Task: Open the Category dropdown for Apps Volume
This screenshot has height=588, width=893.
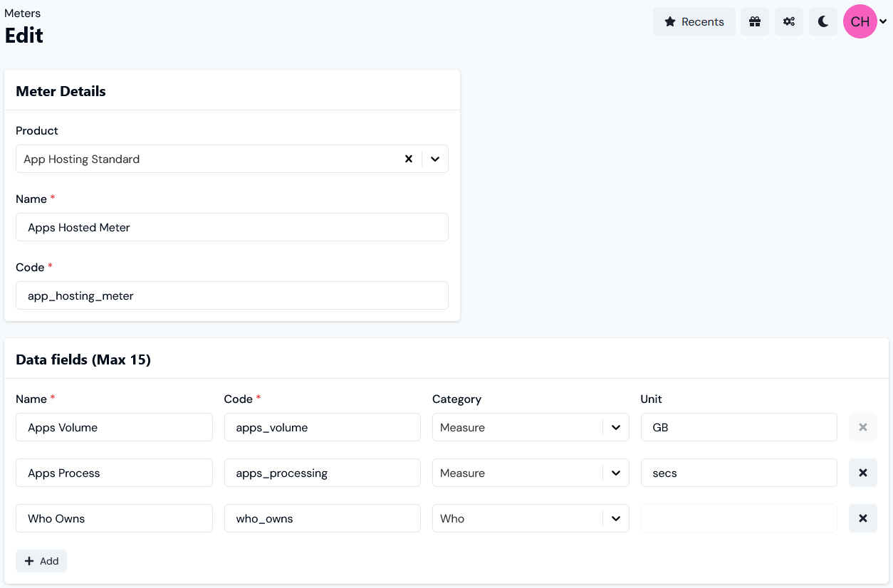Action: click(x=616, y=427)
